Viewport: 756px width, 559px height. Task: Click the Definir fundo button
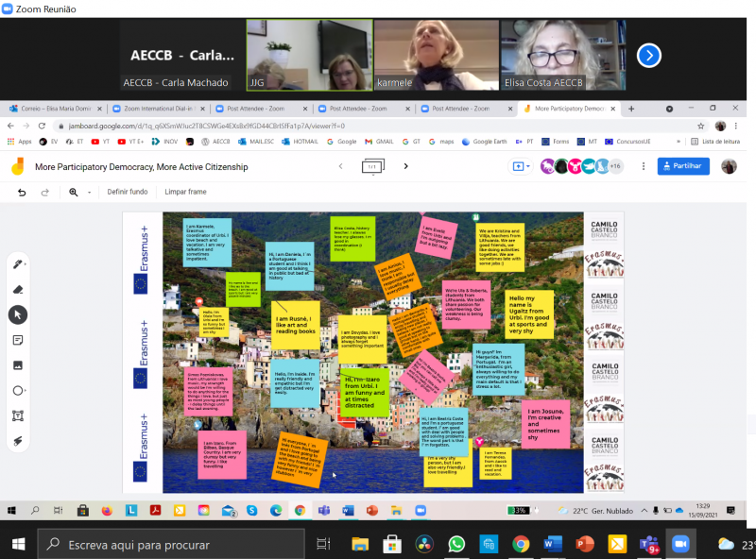(128, 192)
